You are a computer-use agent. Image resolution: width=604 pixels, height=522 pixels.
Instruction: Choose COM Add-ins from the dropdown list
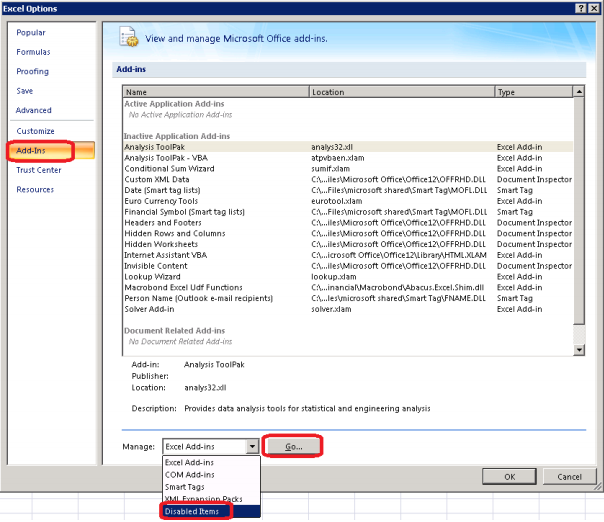(211, 475)
